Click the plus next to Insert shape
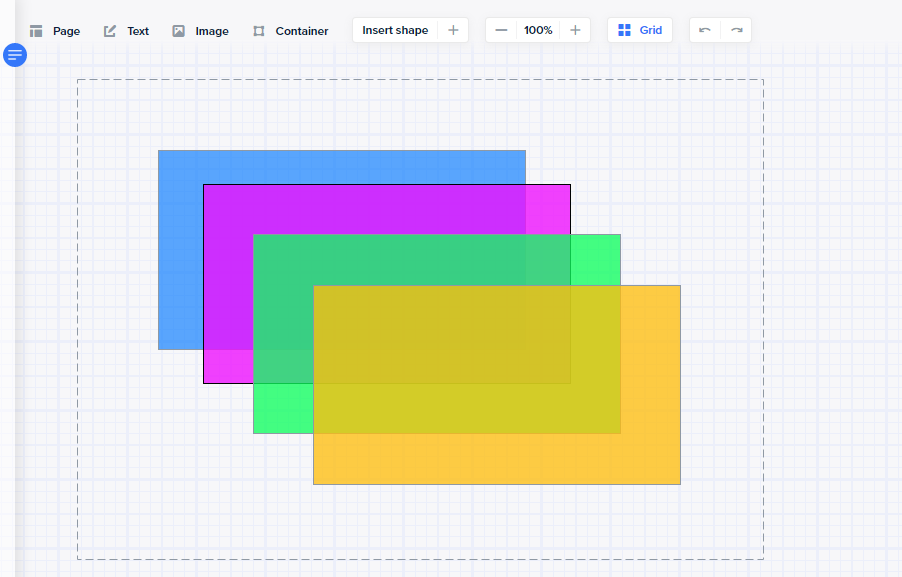This screenshot has height=577, width=902. [453, 30]
